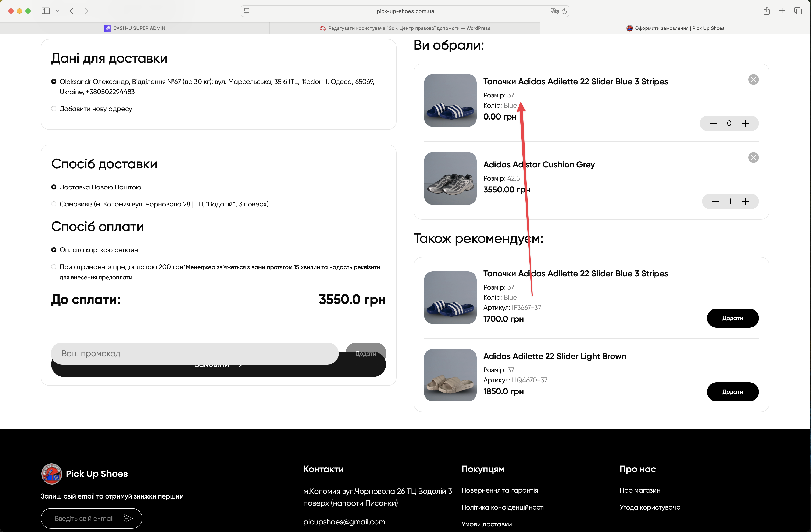Open Повернення та гарантія footer link

point(500,490)
